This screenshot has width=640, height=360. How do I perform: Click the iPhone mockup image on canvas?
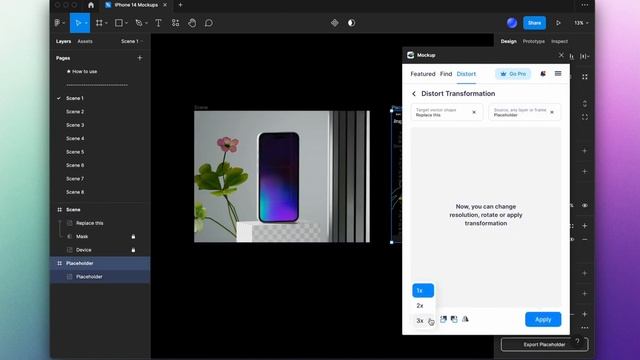[x=282, y=176]
